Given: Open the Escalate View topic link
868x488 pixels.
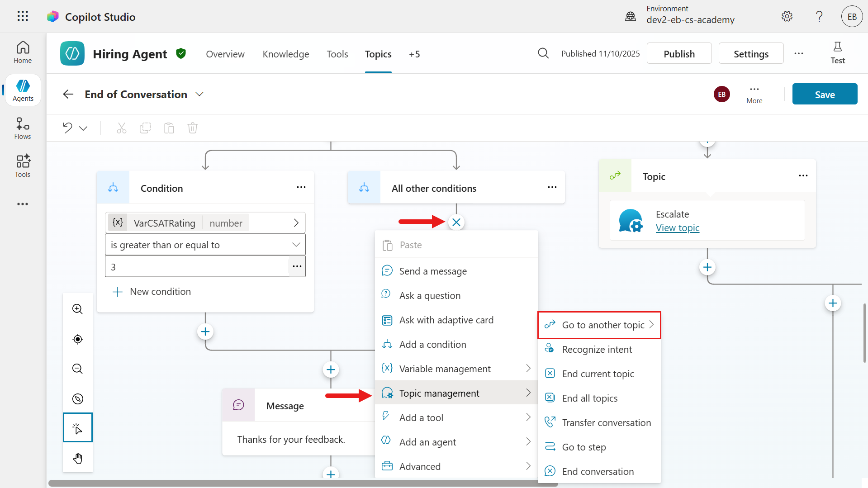Looking at the screenshot, I should pyautogui.click(x=677, y=228).
